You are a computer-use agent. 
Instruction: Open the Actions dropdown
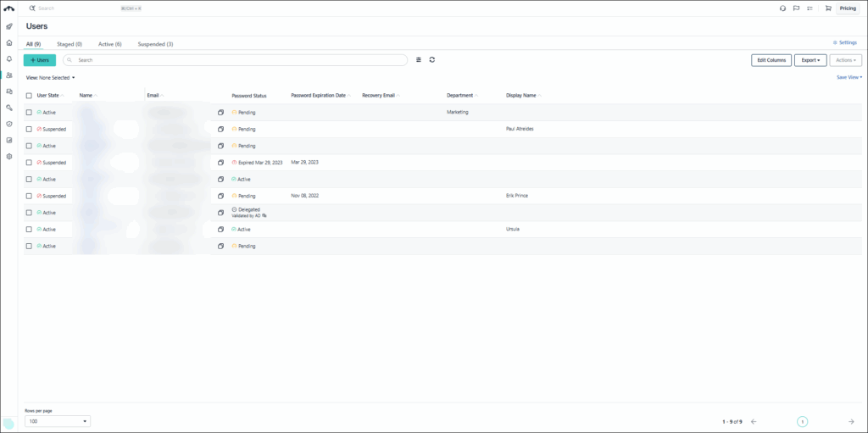click(x=846, y=60)
